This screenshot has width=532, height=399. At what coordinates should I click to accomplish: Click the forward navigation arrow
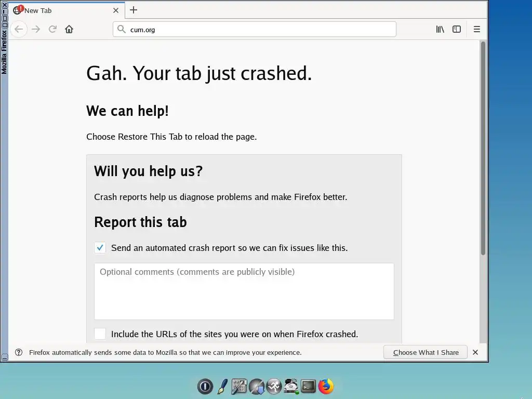pos(36,29)
